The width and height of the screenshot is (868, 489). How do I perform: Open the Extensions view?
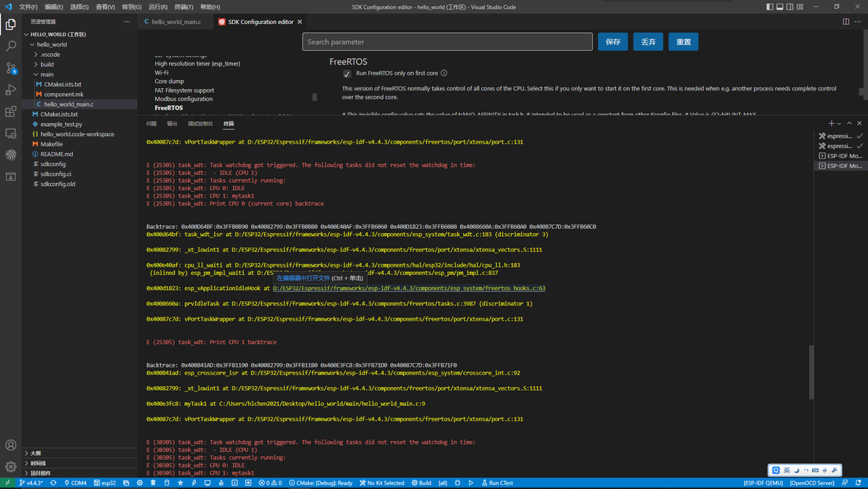click(x=10, y=112)
